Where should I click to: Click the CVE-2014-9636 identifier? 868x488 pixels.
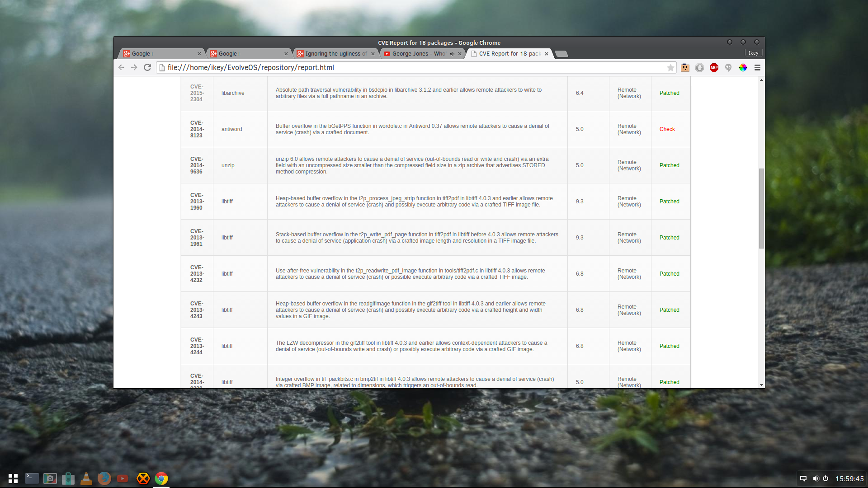(x=197, y=165)
